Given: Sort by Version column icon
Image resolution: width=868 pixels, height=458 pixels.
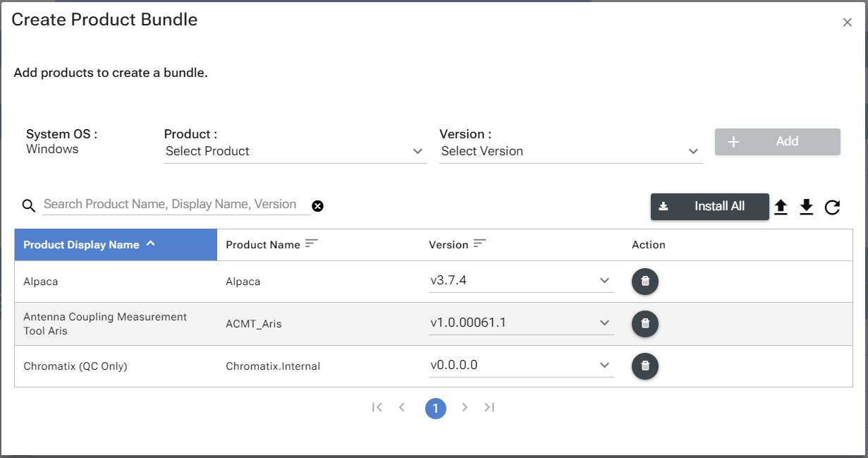Looking at the screenshot, I should (479, 244).
